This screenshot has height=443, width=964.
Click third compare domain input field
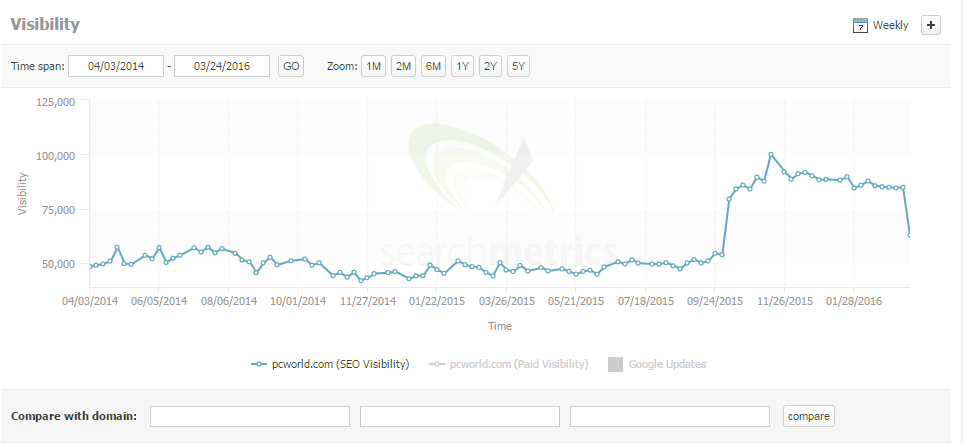[x=670, y=416]
